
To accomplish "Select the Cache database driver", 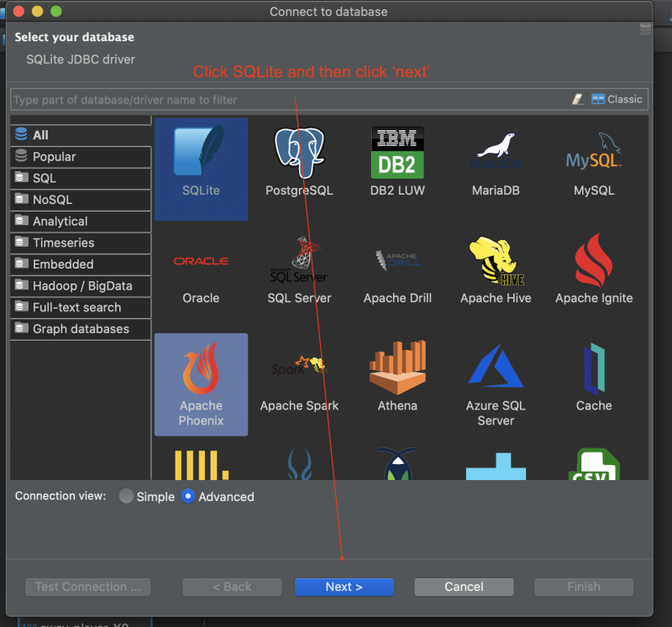I will coord(594,378).
